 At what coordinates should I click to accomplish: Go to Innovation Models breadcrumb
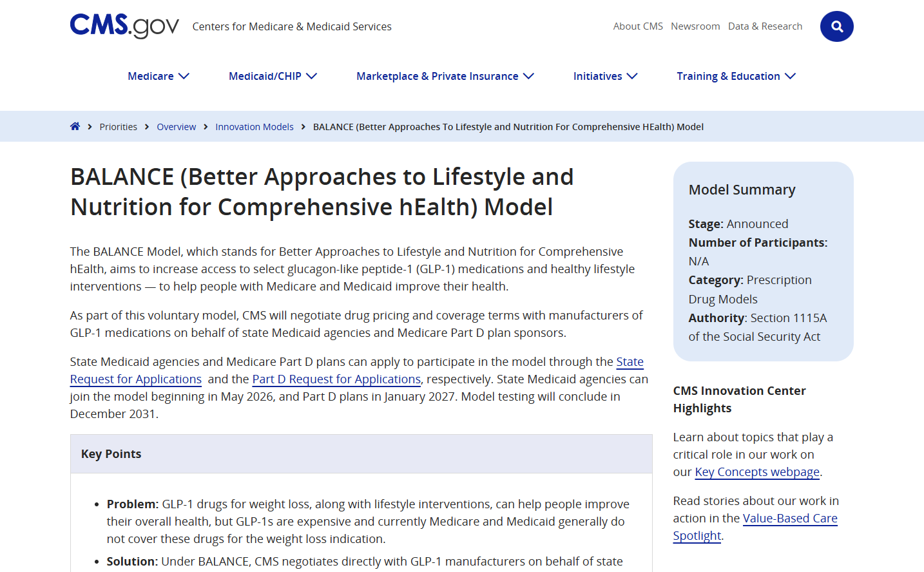coord(255,127)
